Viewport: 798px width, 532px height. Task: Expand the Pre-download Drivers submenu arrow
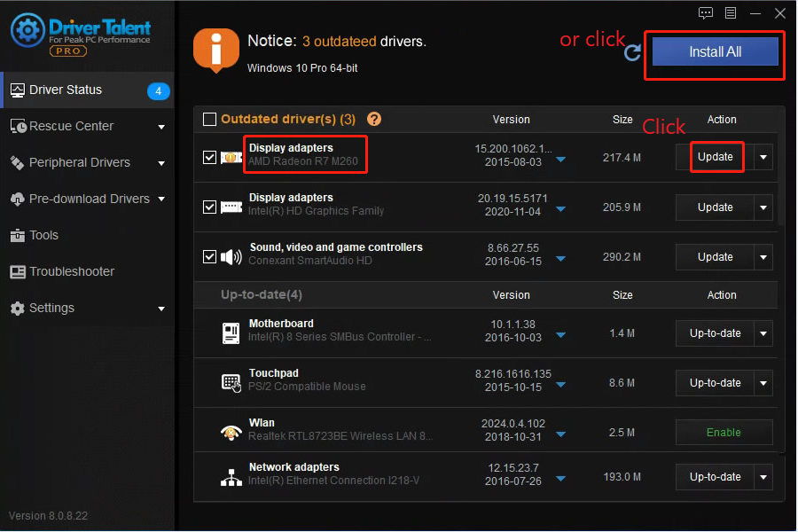coord(161,199)
